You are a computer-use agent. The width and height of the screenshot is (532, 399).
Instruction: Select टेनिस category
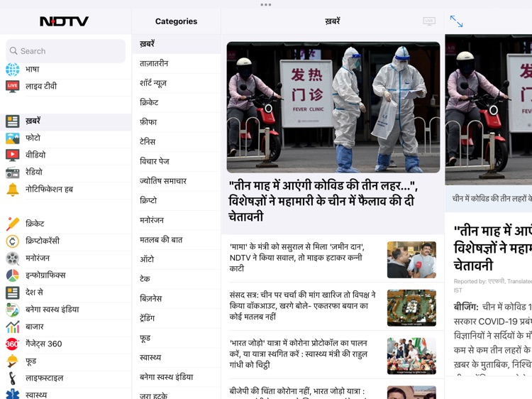(x=177, y=142)
